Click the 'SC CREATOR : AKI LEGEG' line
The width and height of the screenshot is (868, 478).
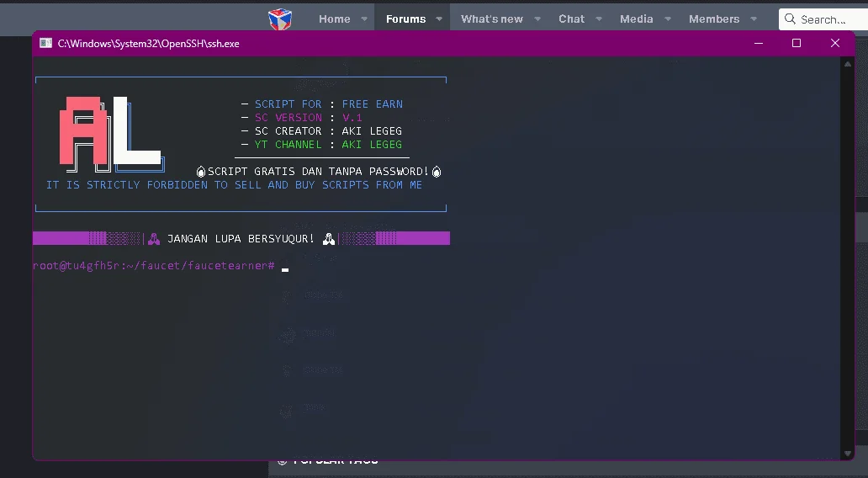[x=322, y=130]
